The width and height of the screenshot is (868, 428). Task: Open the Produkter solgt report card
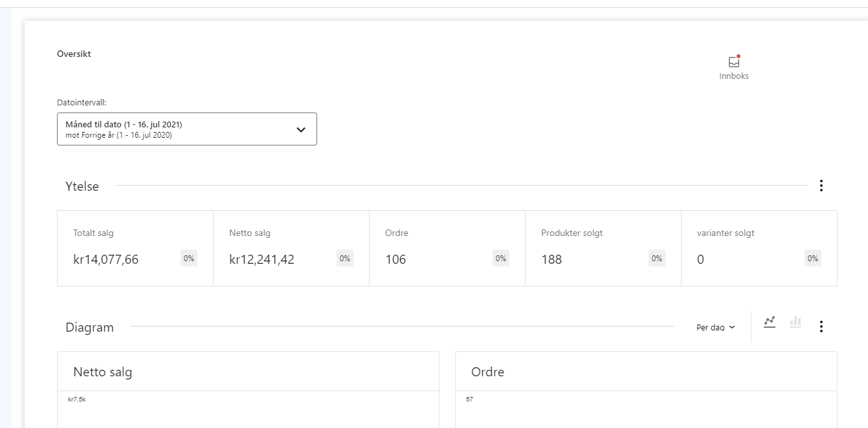point(603,248)
